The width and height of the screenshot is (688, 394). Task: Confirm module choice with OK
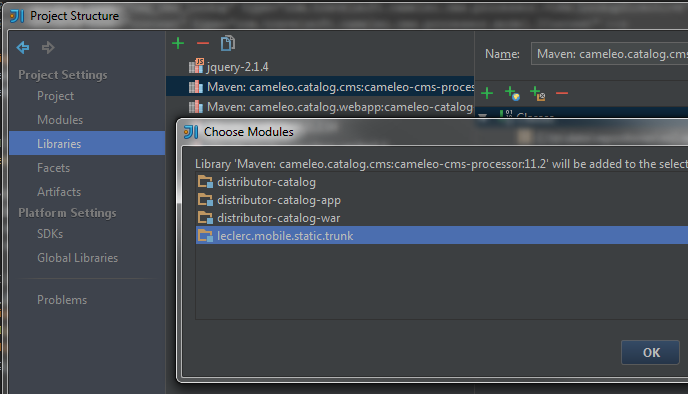point(650,352)
